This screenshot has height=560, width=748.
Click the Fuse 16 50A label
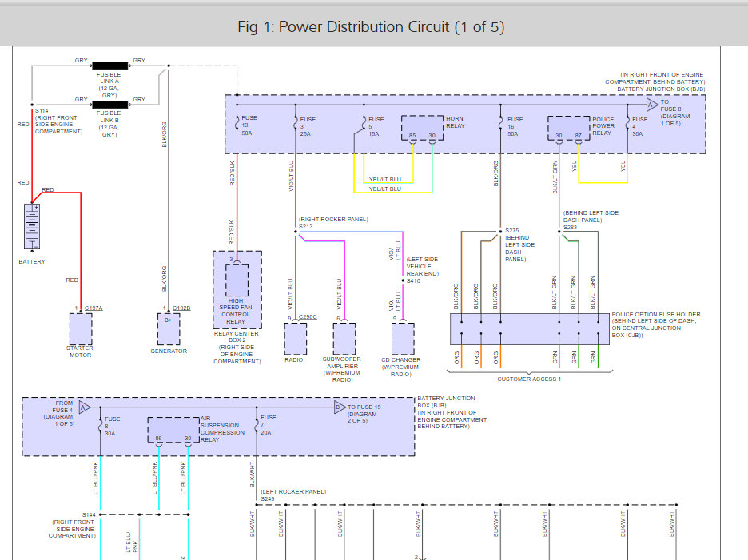pos(515,127)
